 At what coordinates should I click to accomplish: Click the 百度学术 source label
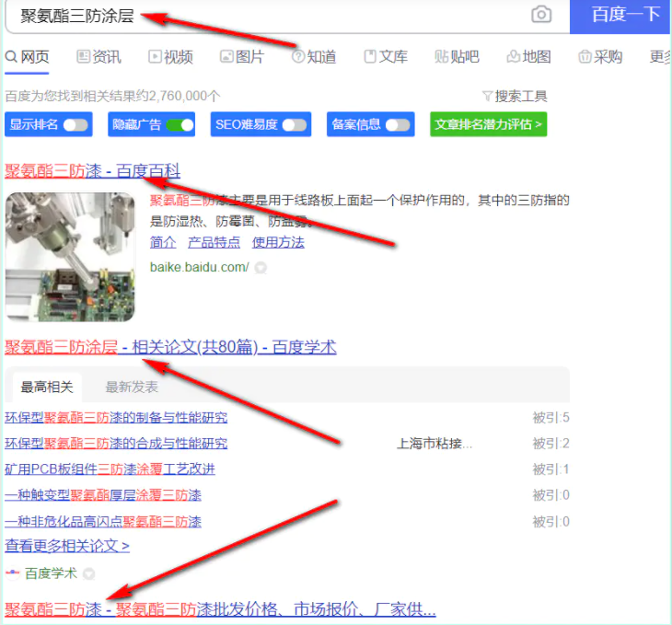[51, 573]
